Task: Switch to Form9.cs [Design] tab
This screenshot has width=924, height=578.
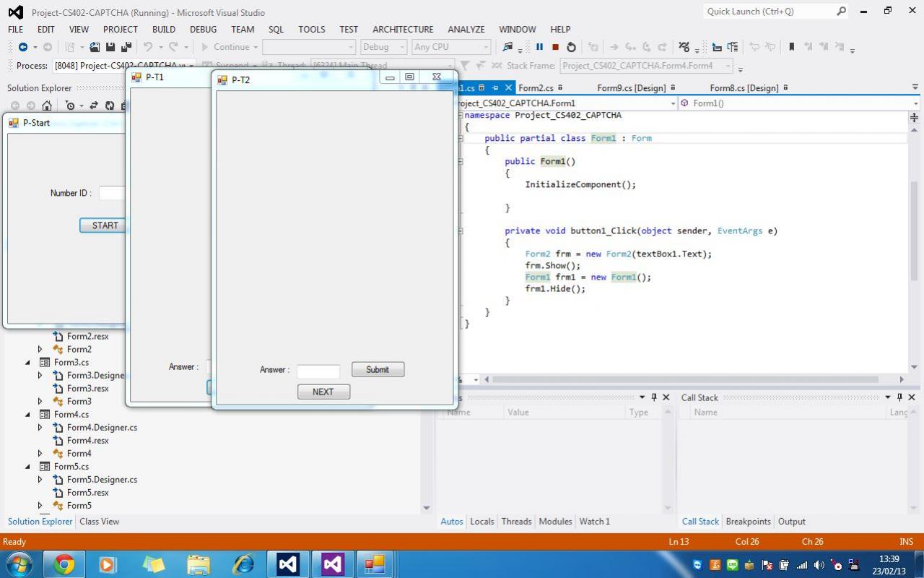Action: [632, 88]
